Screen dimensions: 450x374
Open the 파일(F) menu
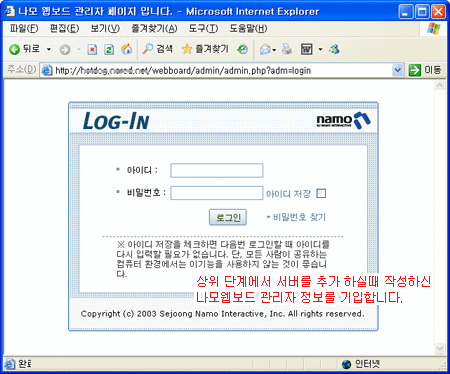click(x=24, y=29)
